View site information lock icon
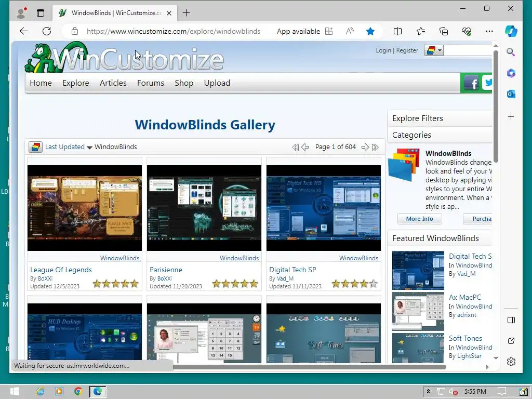532x399 pixels. 75,31
